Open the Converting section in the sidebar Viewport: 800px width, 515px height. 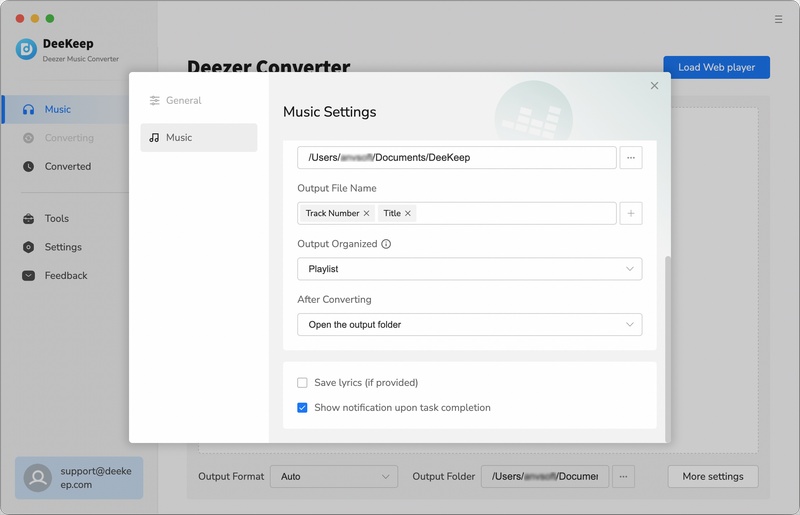click(65, 138)
